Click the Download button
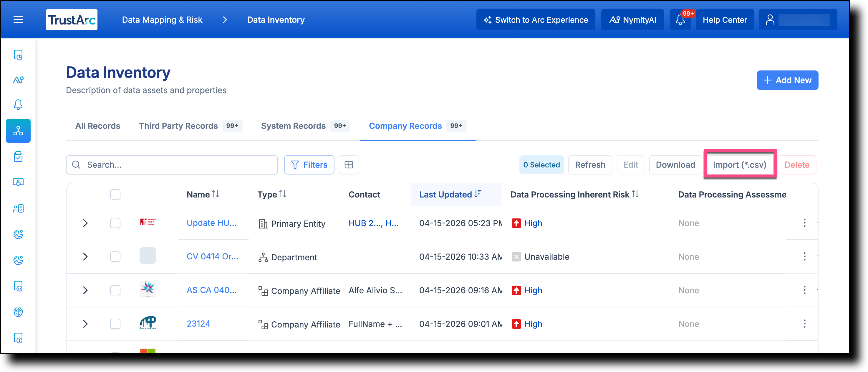The image size is (868, 372). (675, 164)
